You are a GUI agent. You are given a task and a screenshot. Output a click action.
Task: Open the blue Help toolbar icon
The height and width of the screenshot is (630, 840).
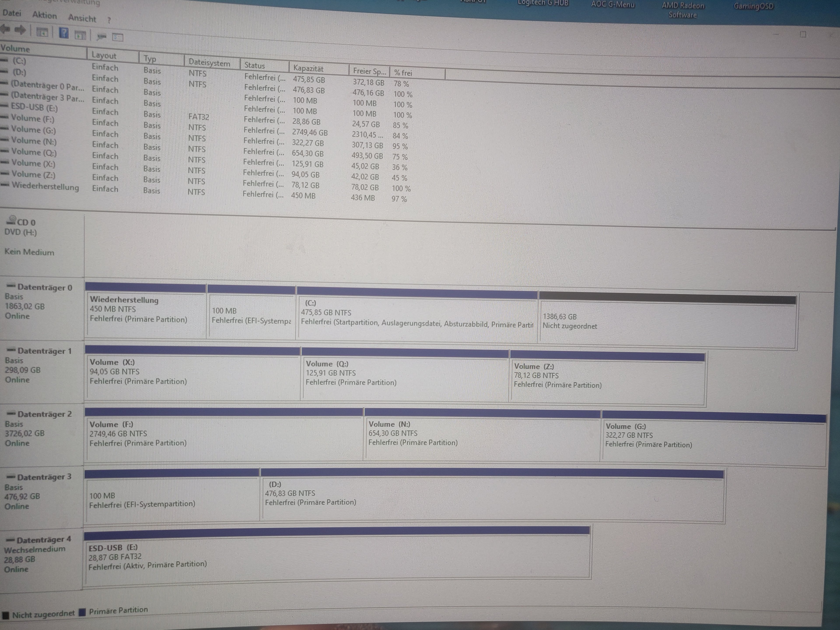[x=64, y=33]
